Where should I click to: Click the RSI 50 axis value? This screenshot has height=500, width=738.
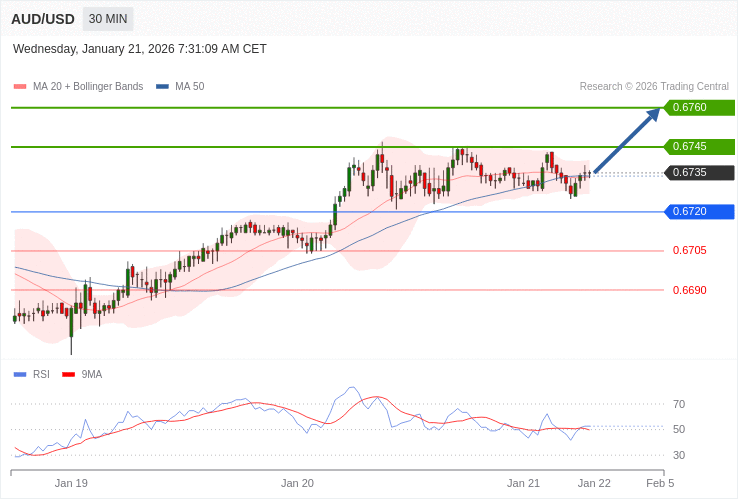[x=679, y=429]
